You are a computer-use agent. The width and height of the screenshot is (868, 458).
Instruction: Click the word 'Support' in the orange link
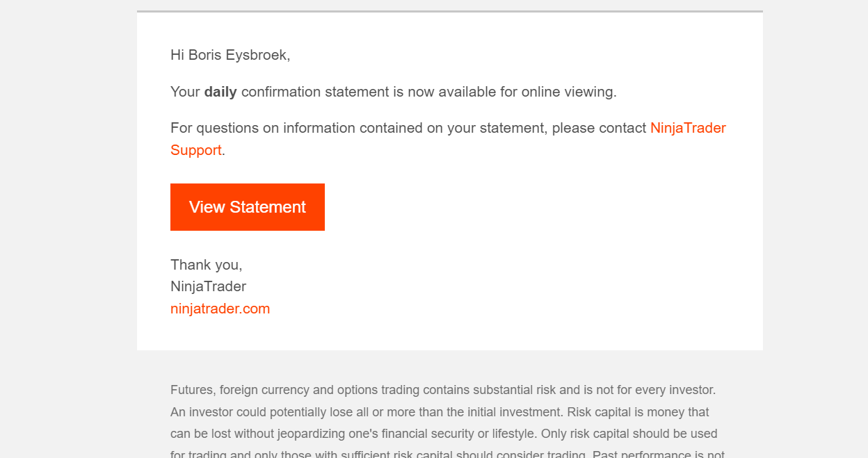(x=195, y=150)
